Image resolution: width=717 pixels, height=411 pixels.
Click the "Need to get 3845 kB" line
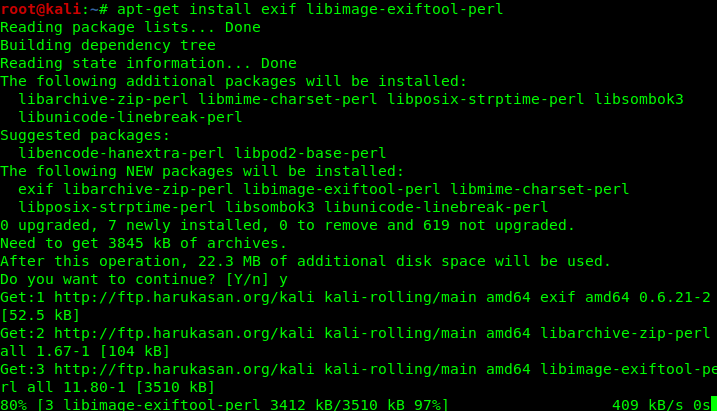pyautogui.click(x=143, y=243)
